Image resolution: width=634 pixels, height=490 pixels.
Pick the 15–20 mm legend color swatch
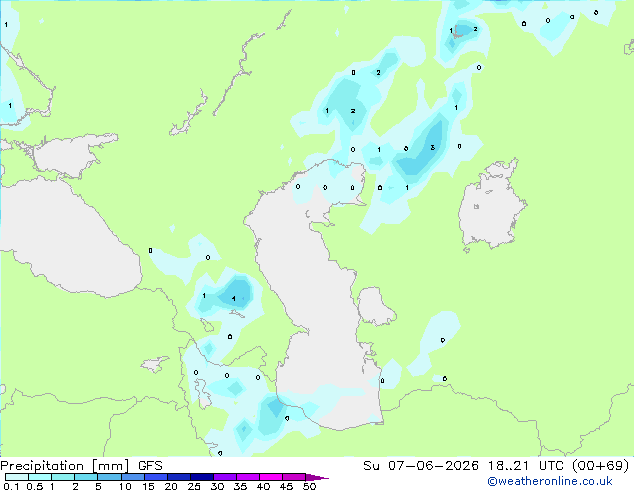pyautogui.click(x=155, y=477)
